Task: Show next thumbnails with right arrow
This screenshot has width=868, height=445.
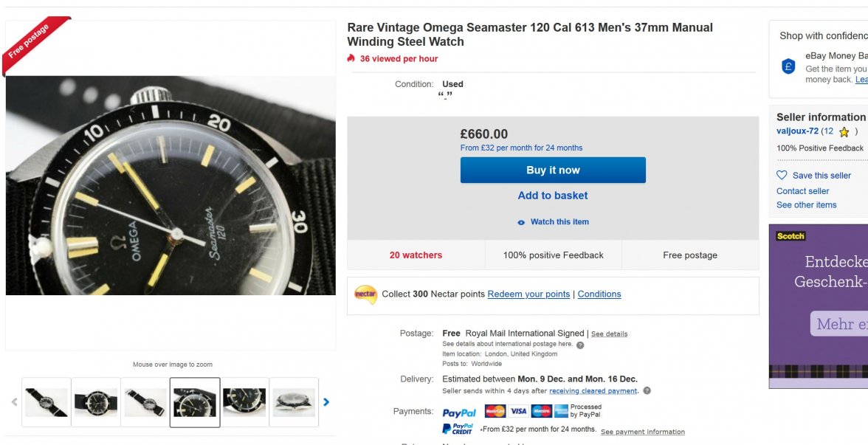Action: tap(326, 402)
